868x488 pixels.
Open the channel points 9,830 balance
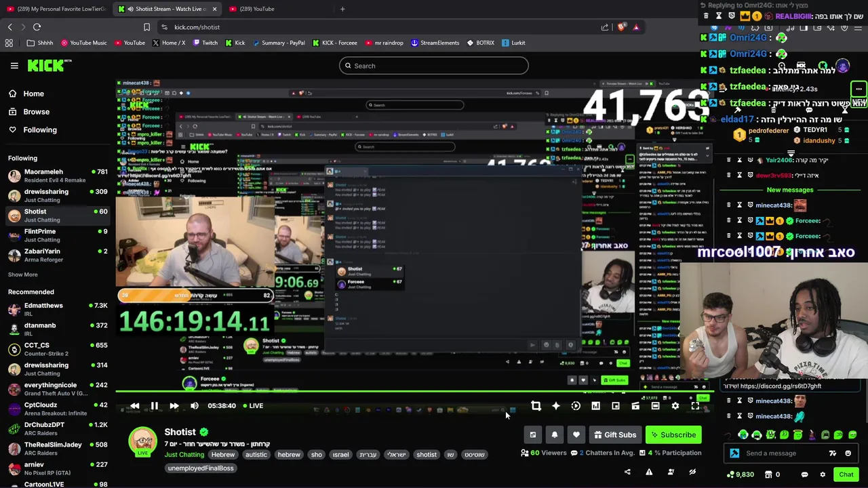tap(741, 474)
